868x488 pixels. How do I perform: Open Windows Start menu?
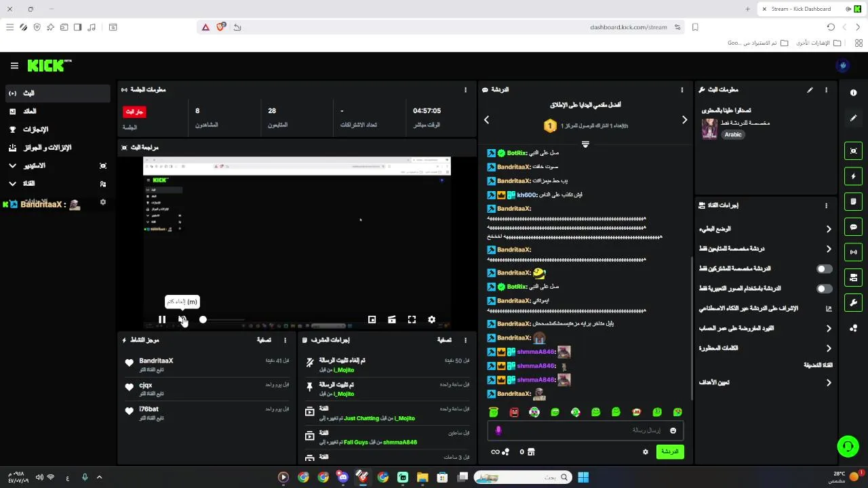(x=583, y=477)
